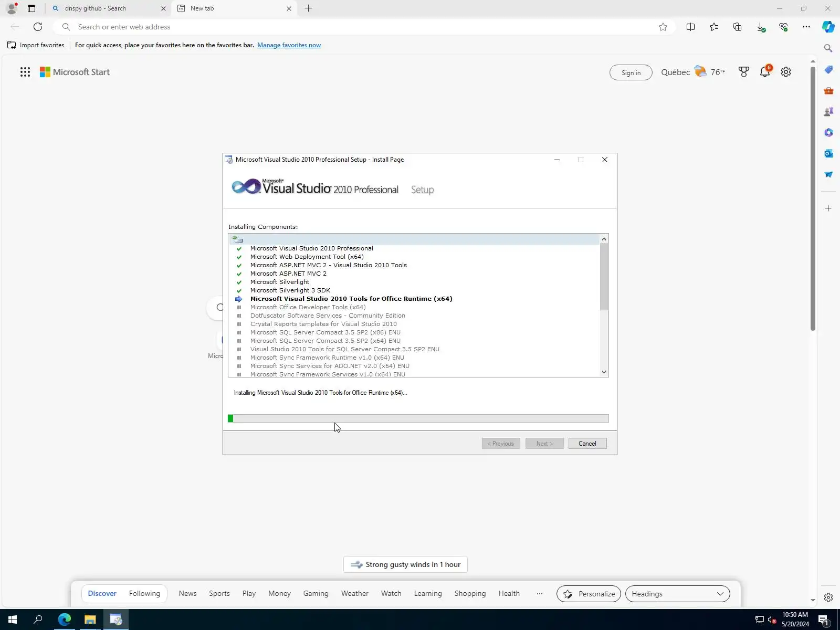Open Strong gusty winds weather alert
This screenshot has width=840, height=630.
[x=405, y=565]
